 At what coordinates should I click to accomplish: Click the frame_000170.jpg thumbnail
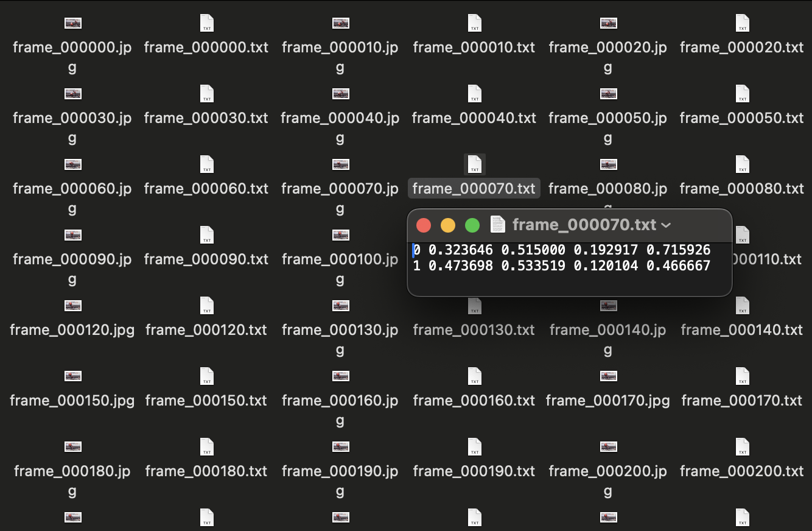(608, 376)
